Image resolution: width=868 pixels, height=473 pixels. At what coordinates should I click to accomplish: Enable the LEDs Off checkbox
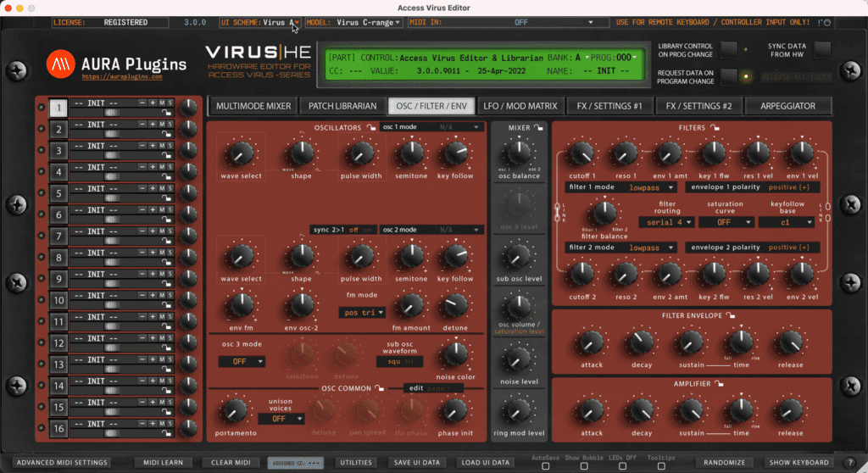[x=623, y=466]
